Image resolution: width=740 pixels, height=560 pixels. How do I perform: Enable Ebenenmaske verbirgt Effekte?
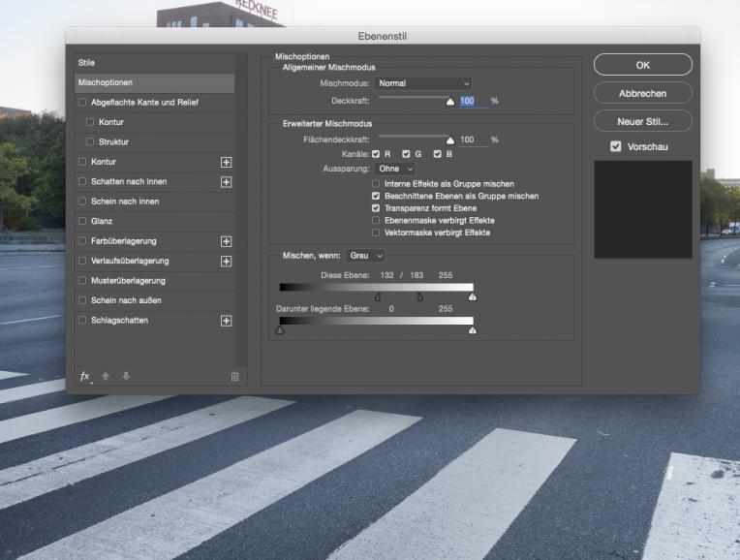[376, 221]
